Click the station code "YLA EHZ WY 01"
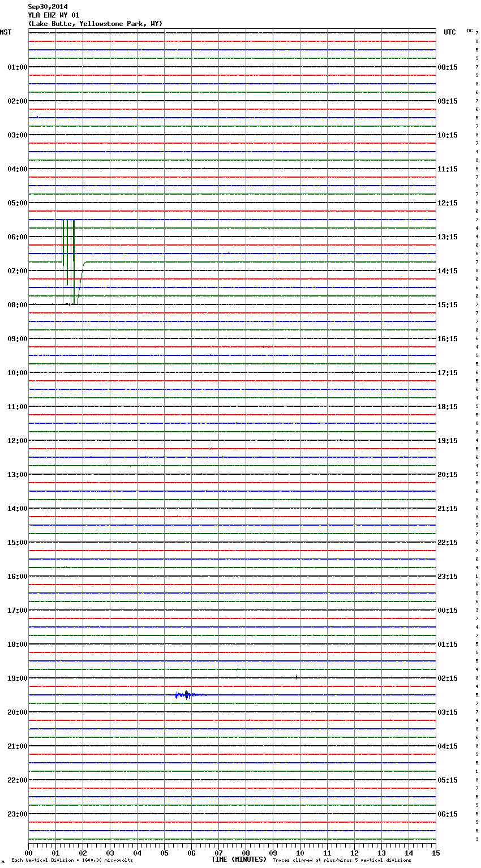Viewport: 481px width, 868px height. [x=54, y=15]
